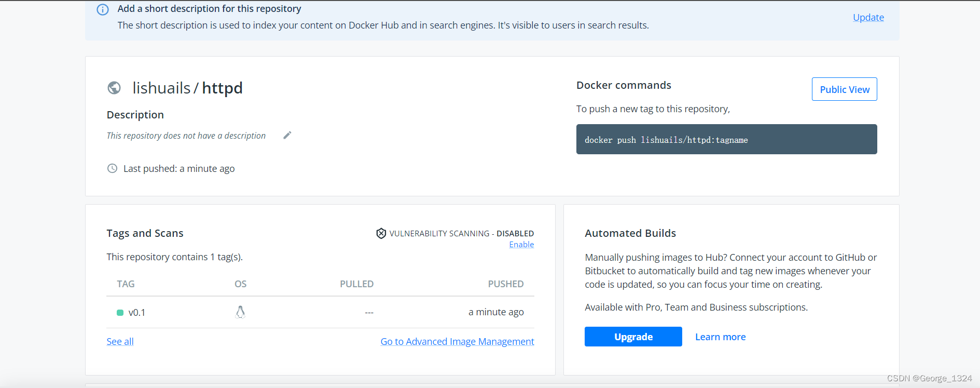Viewport: 980px width, 388px height.
Task: Click the repository name httpd
Action: point(222,88)
